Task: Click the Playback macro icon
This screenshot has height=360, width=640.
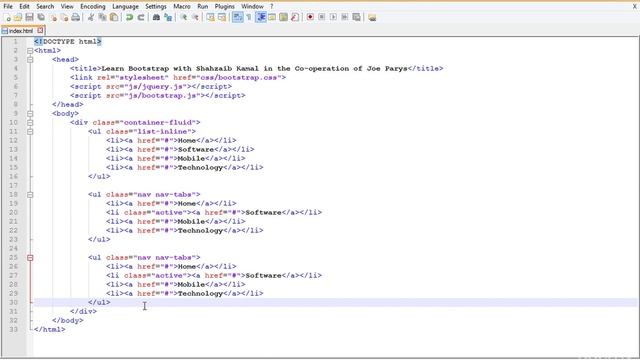Action: [x=333, y=17]
